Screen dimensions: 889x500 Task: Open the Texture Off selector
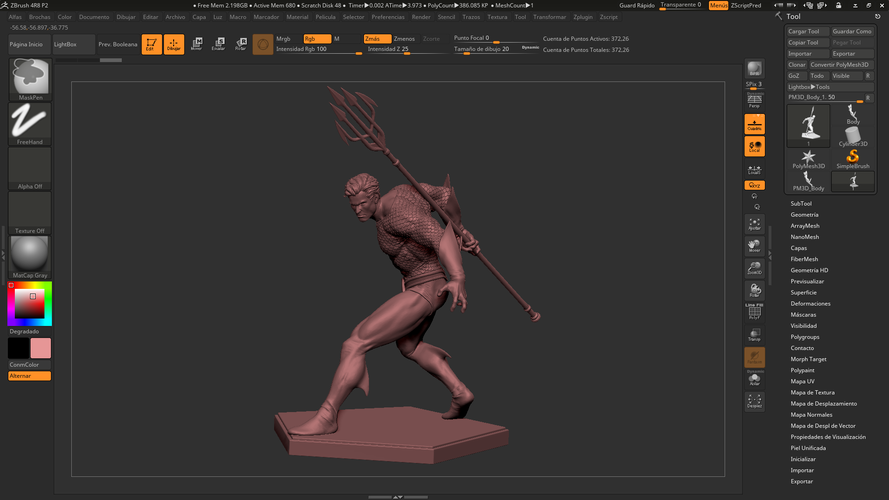(x=30, y=213)
